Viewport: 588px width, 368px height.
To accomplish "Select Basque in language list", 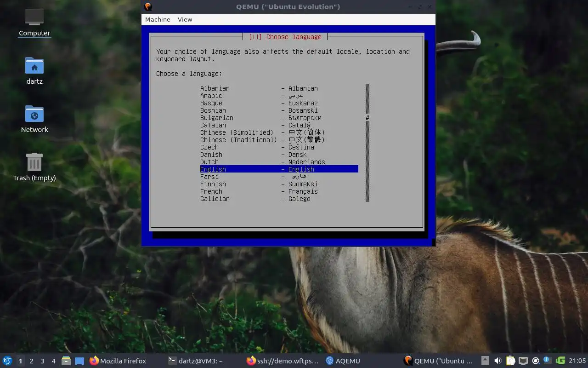I will pos(279,103).
